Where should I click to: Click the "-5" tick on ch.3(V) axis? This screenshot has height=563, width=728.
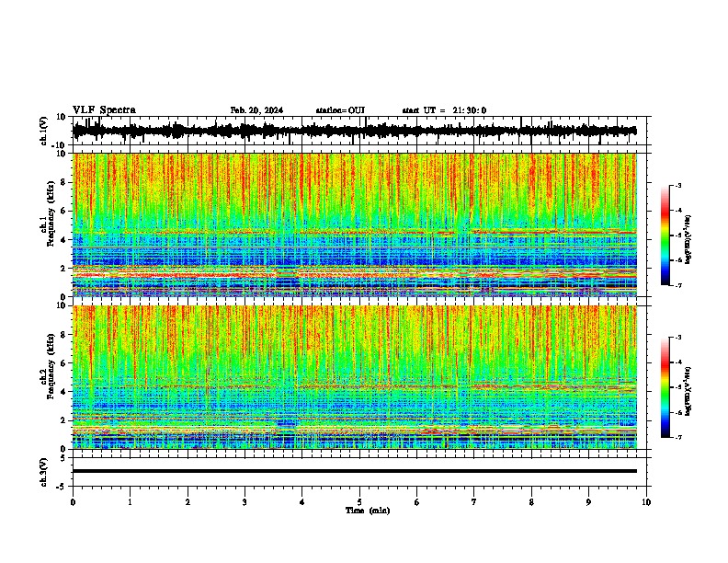(63, 487)
